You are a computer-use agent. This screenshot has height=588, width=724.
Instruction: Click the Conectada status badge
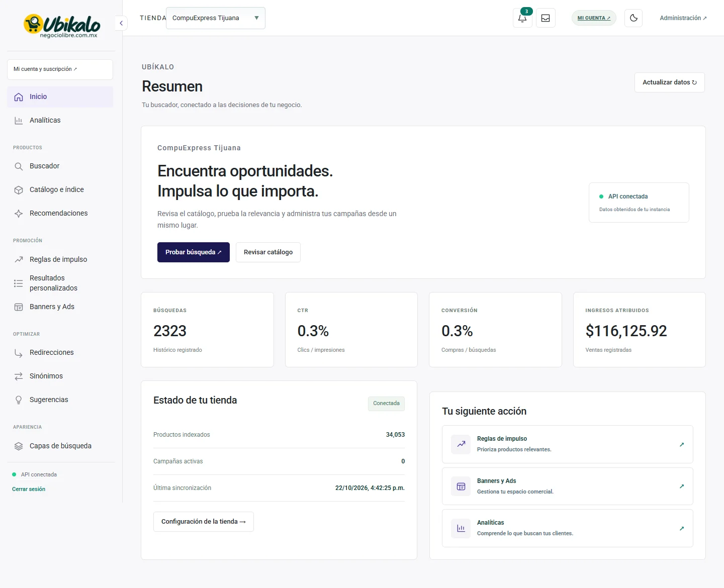click(x=386, y=404)
